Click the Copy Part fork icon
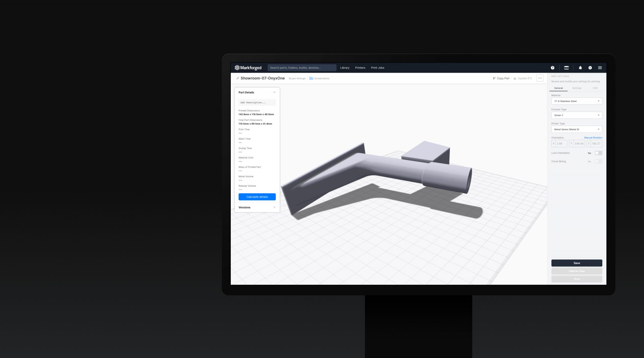The width and height of the screenshot is (644, 358). pyautogui.click(x=494, y=78)
